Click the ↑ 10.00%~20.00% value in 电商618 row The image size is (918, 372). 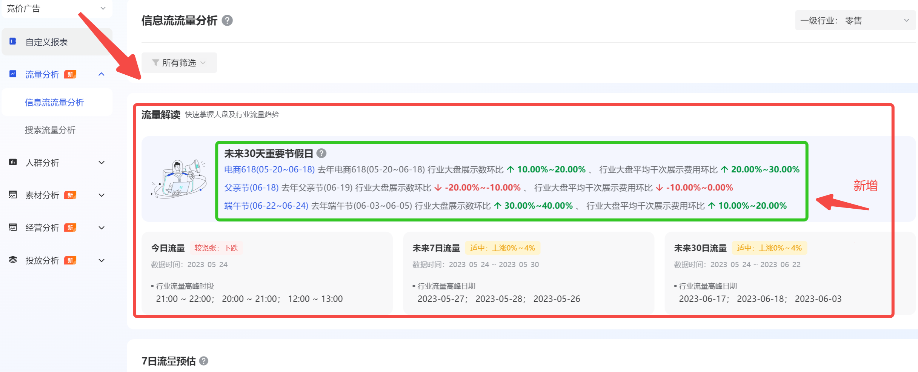(546, 169)
